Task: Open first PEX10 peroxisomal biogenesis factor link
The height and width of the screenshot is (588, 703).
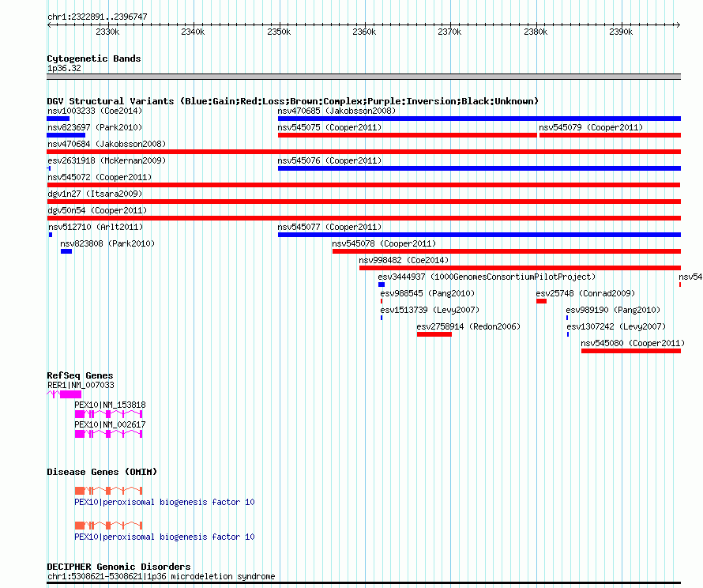Action: pos(164,502)
